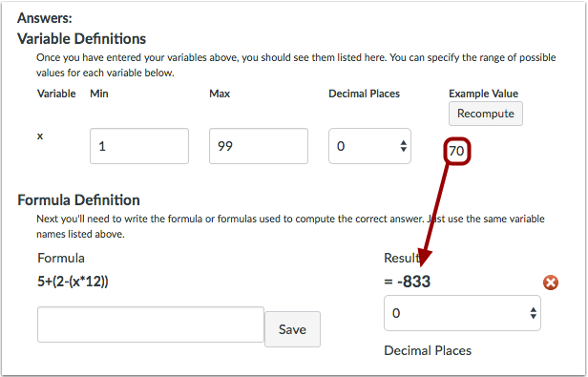
Task: Open the result Decimal Places dropdown
Action: pyautogui.click(x=462, y=313)
